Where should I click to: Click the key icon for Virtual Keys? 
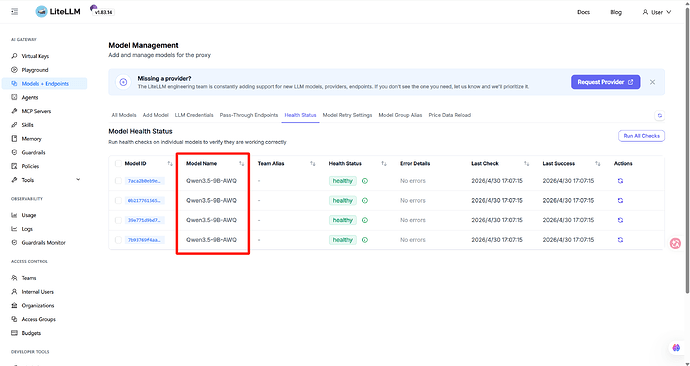click(x=14, y=56)
